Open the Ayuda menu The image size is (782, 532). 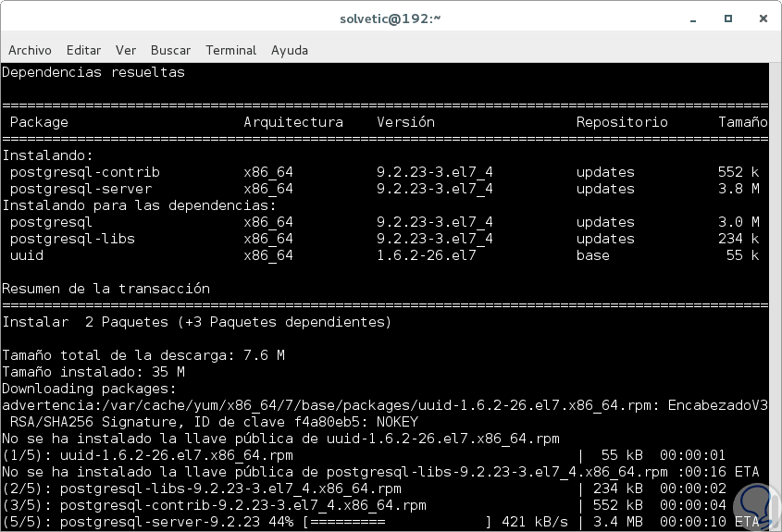[290, 50]
